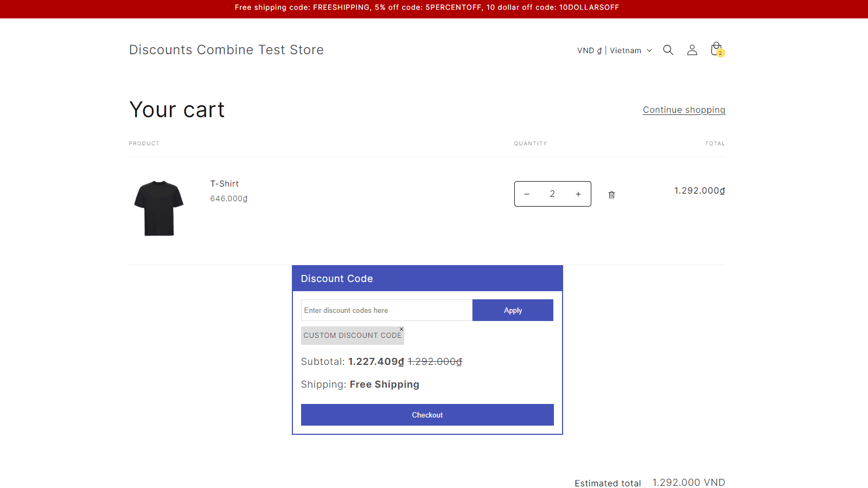The image size is (868, 488).
Task: Click the Apply discount button
Action: pyautogui.click(x=513, y=310)
